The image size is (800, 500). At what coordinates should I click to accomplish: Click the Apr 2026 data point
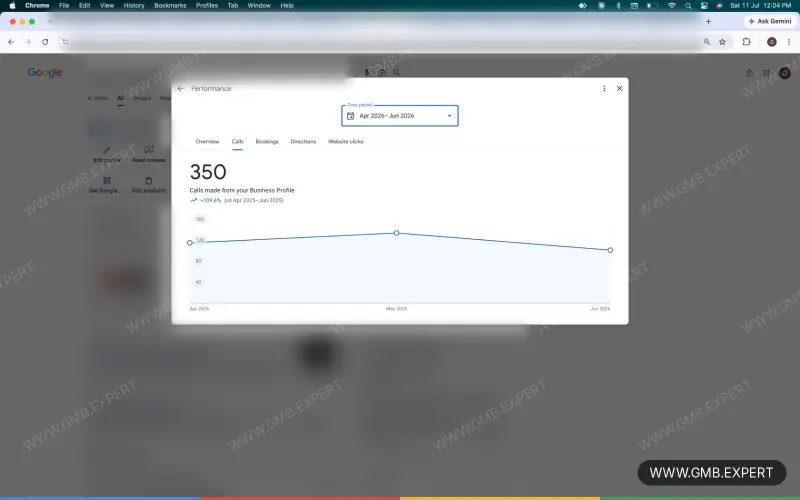tap(190, 243)
